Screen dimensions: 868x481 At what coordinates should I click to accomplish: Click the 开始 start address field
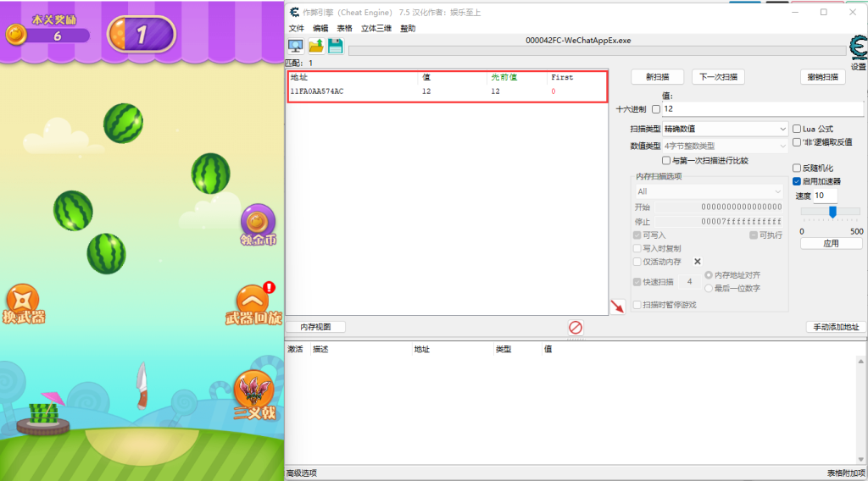719,207
